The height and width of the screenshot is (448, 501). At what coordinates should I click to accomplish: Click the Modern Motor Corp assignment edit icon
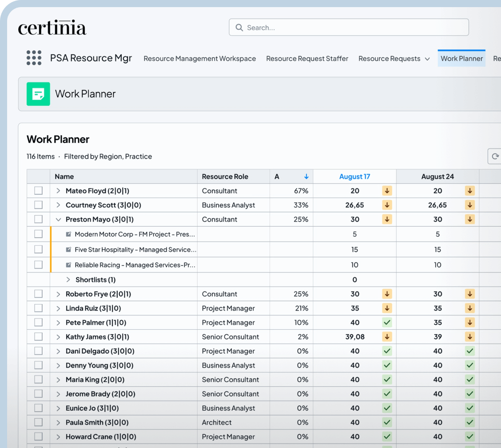tap(68, 234)
